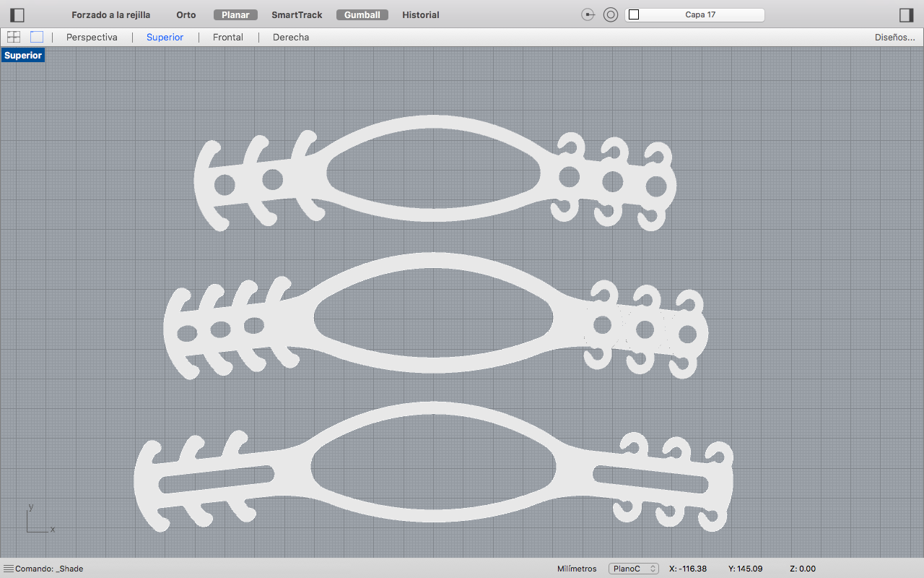The image size is (924, 578).
Task: Open the blue Superior viewport label menu
Action: pos(23,55)
